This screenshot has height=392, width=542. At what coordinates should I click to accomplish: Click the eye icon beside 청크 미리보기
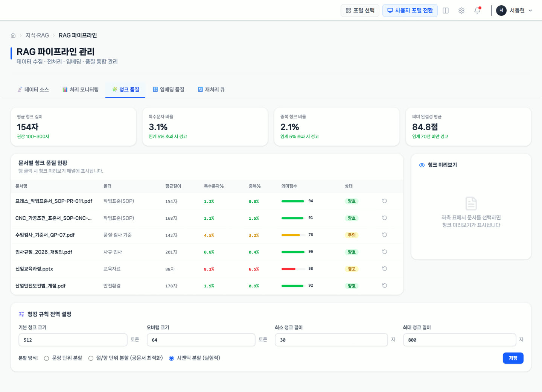coord(422,165)
